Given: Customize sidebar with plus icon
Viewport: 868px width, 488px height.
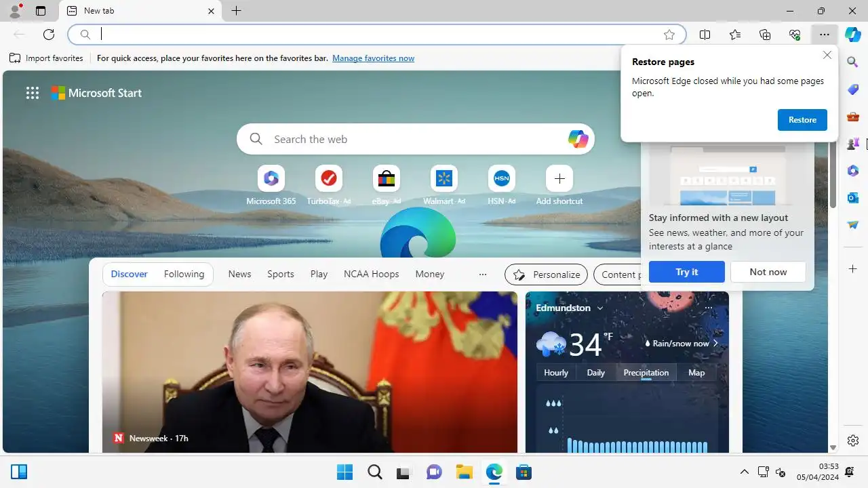Looking at the screenshot, I should [x=853, y=269].
